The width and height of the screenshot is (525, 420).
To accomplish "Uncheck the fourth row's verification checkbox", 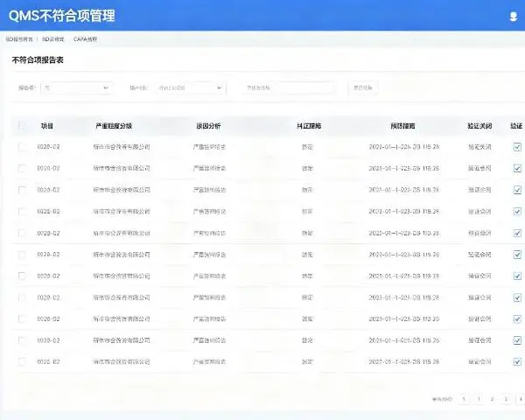I will [517, 212].
